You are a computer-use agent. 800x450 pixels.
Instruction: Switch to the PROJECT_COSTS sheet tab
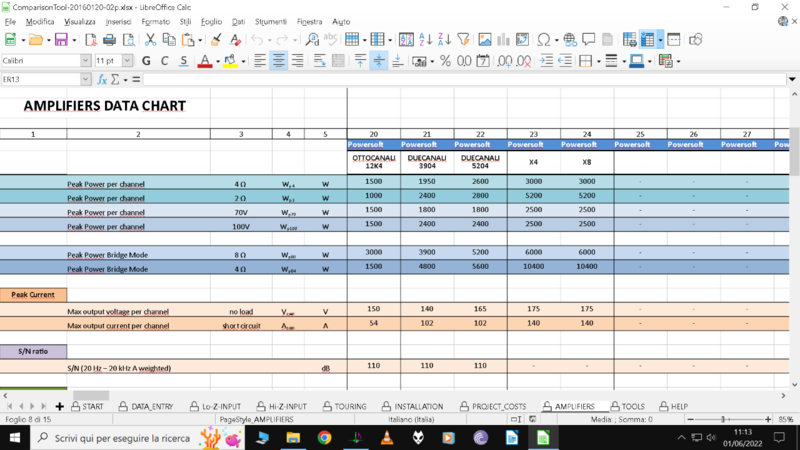pyautogui.click(x=493, y=407)
